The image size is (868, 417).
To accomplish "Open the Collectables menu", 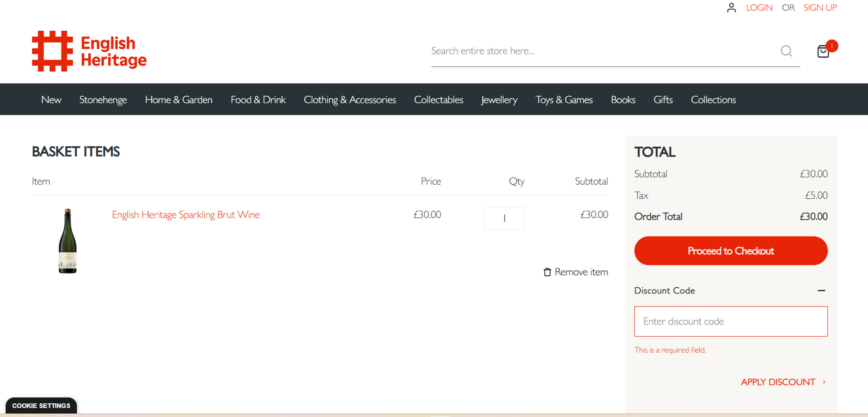I will [x=438, y=100].
